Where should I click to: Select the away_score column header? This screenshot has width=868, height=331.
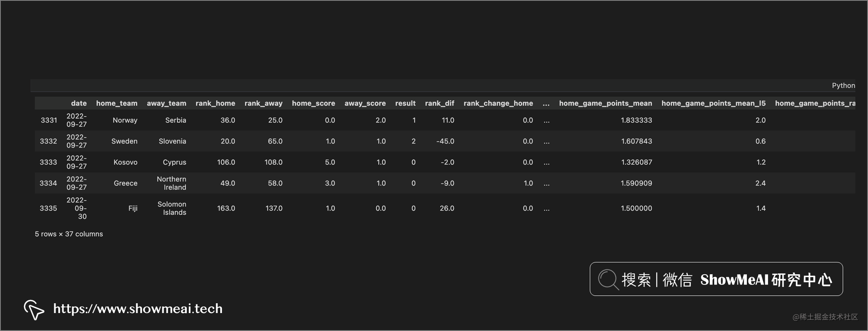365,103
